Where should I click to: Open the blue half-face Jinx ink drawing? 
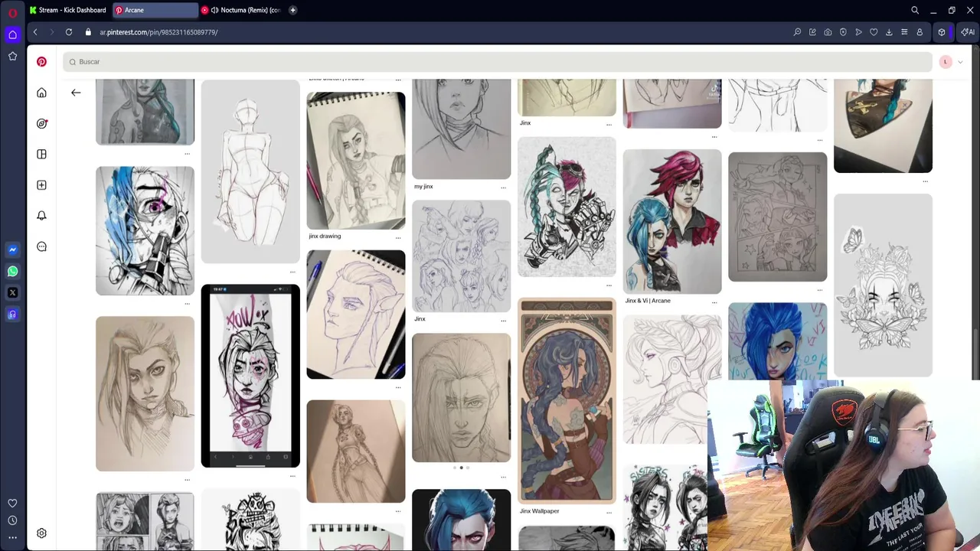point(145,230)
